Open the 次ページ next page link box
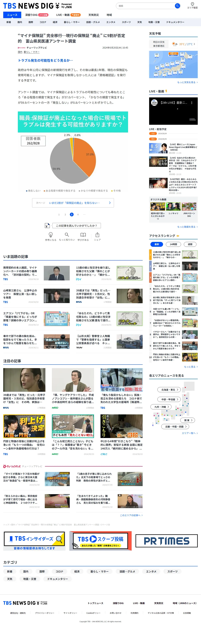 [73, 203]
